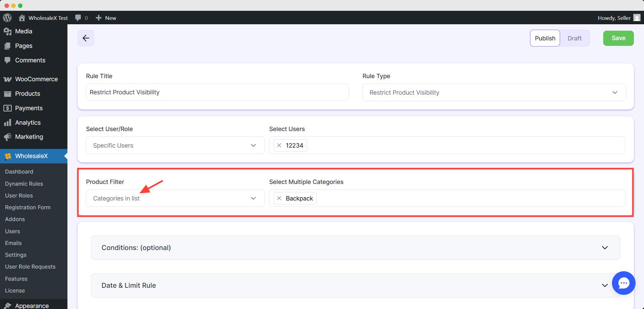This screenshot has width=644, height=309.
Task: Click the Marketing megaphone icon
Action: pos(7,137)
